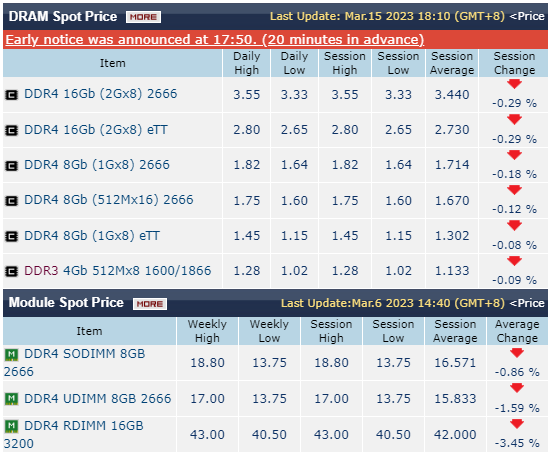The height and width of the screenshot is (453, 548).
Task: Click chip icon beside DDR4 16Gb (2Gx8) 2666
Action: [12, 95]
